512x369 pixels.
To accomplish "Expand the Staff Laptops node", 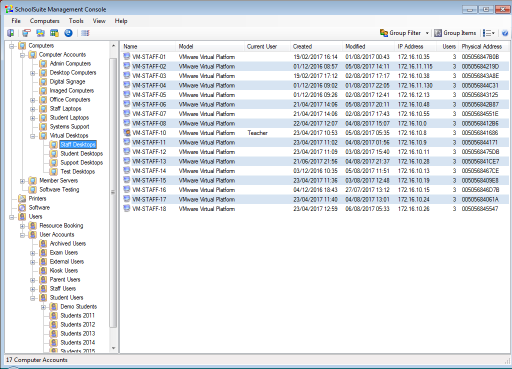I will [x=33, y=109].
